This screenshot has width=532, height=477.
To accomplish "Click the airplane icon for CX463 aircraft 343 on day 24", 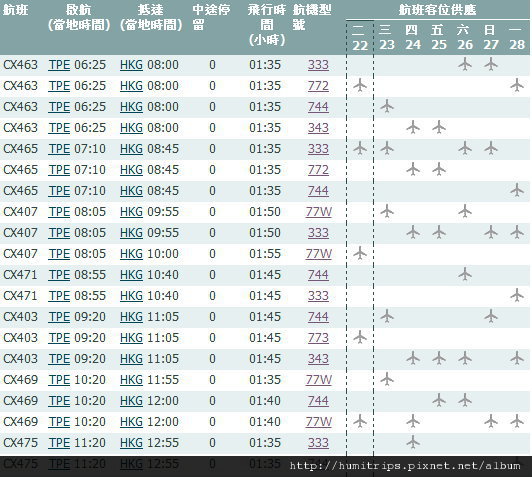I will 413,127.
